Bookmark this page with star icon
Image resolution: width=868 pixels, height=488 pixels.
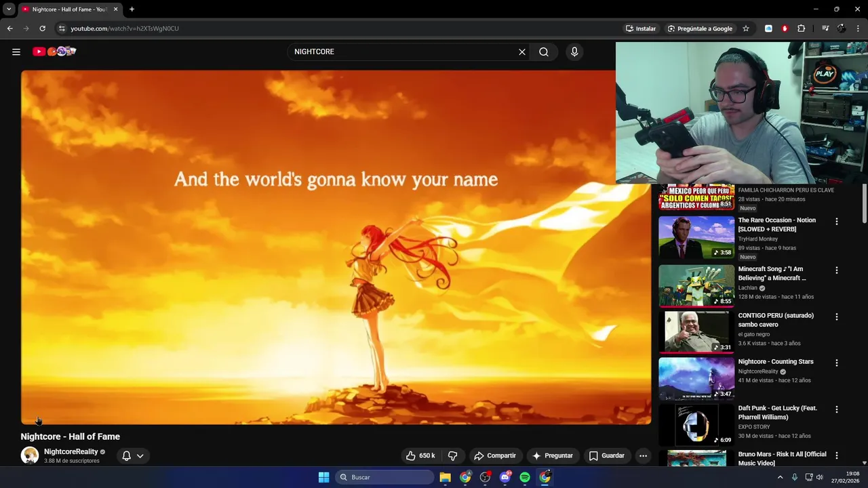click(746, 28)
